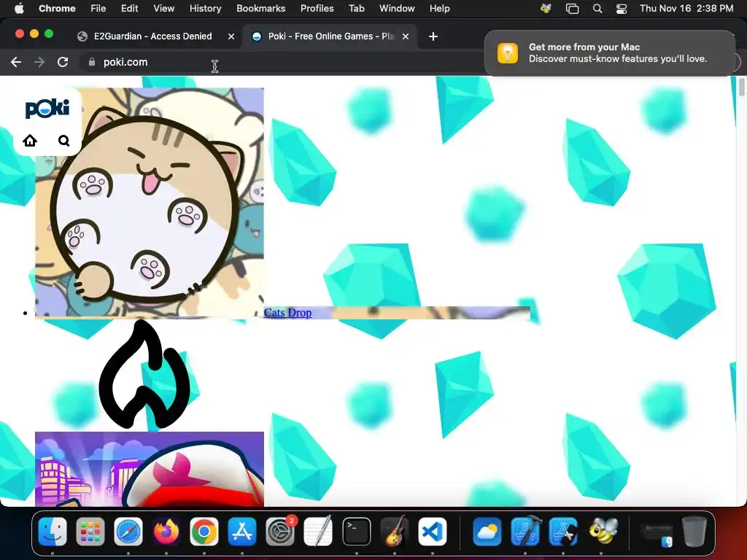Open Launchpad from the dock

[x=90, y=532]
